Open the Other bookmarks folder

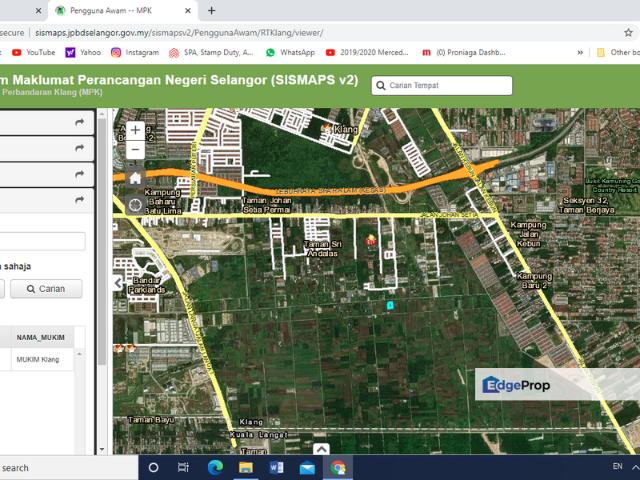[618, 52]
